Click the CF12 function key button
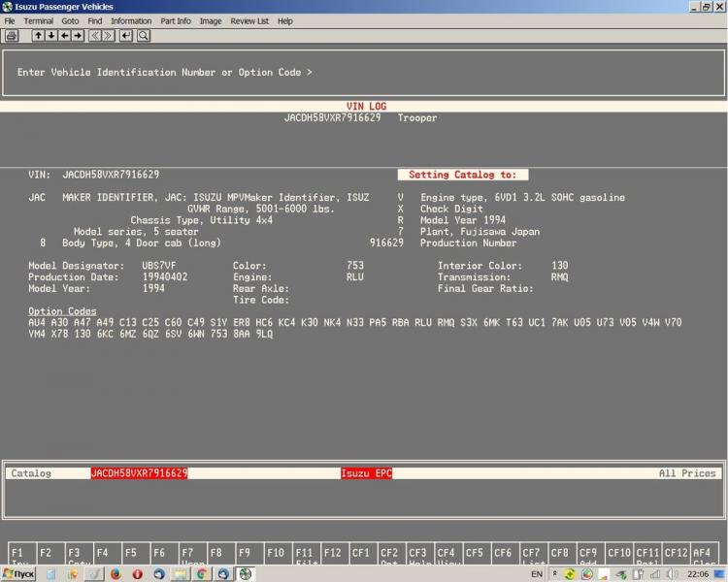This screenshot has width=728, height=582. pos(676,553)
